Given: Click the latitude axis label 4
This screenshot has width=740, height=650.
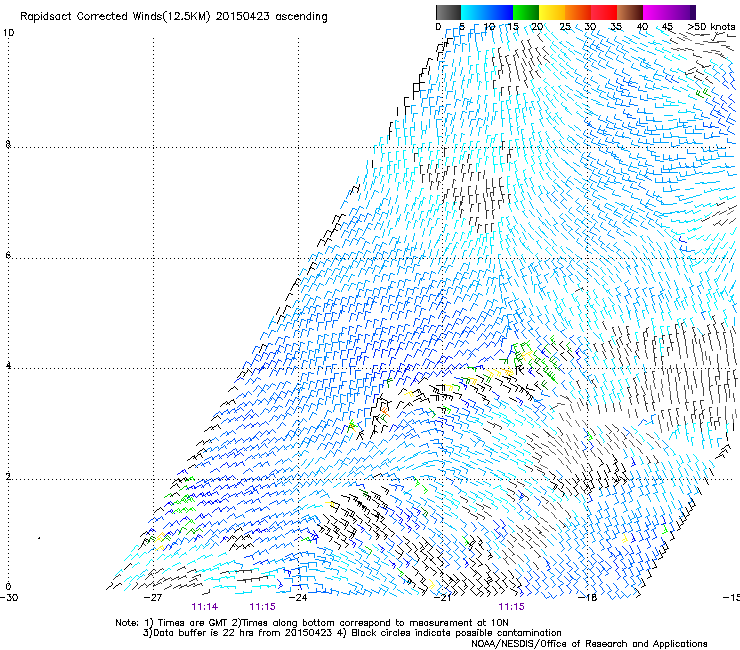Looking at the screenshot, I should tap(8, 366).
